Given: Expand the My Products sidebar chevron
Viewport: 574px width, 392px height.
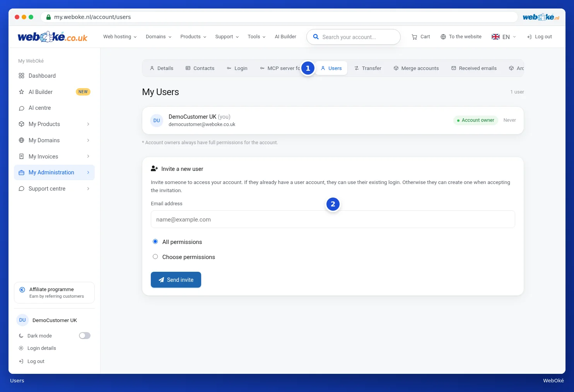Looking at the screenshot, I should pos(88,124).
